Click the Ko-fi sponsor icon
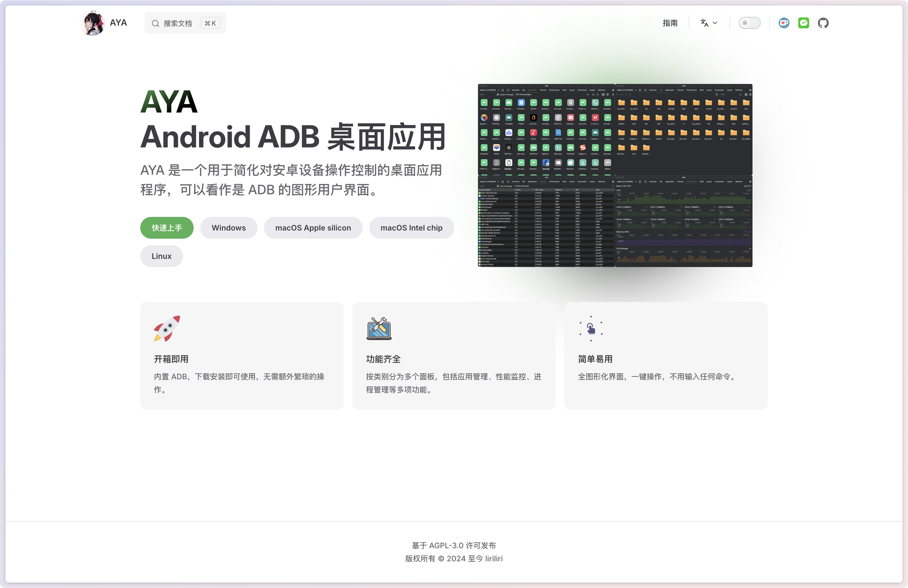The height and width of the screenshot is (588, 908). coord(784,23)
